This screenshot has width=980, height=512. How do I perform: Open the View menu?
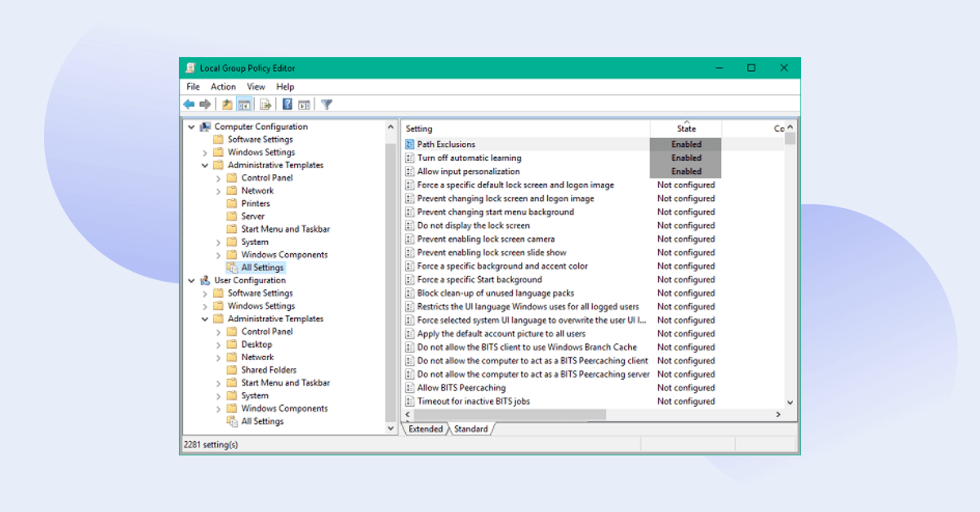(x=256, y=86)
